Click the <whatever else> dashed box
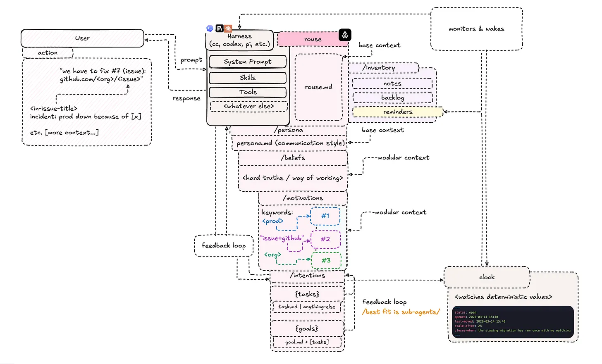The width and height of the screenshot is (602, 364). point(248,106)
